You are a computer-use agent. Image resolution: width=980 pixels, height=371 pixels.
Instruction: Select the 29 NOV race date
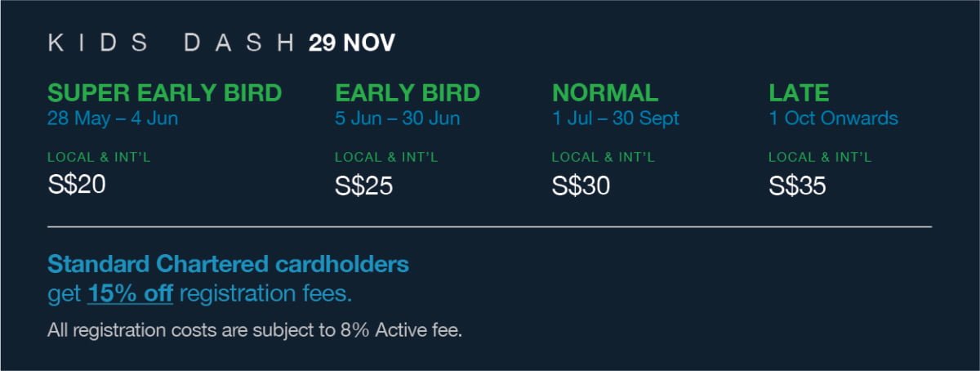click(352, 43)
